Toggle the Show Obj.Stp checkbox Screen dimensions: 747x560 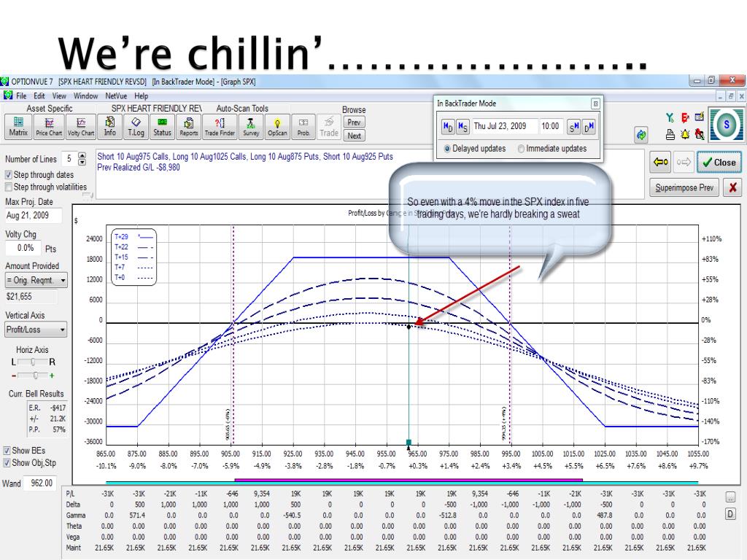(x=7, y=463)
